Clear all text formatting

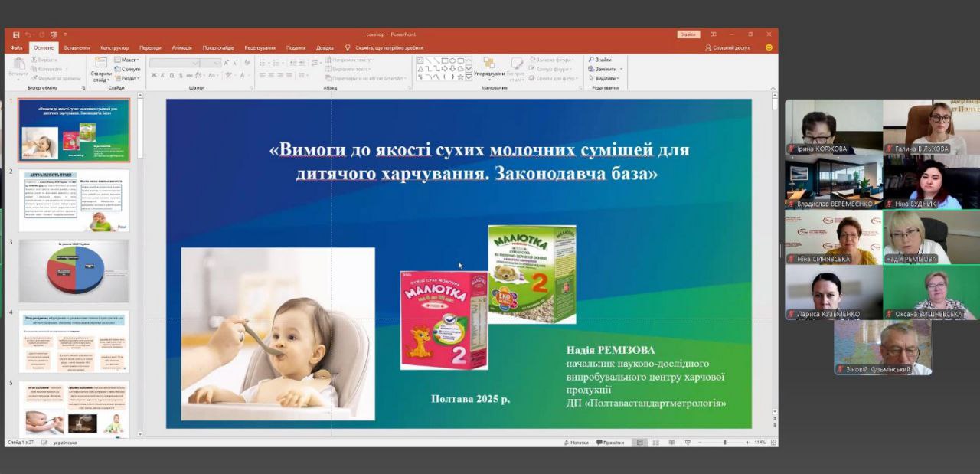[x=247, y=63]
